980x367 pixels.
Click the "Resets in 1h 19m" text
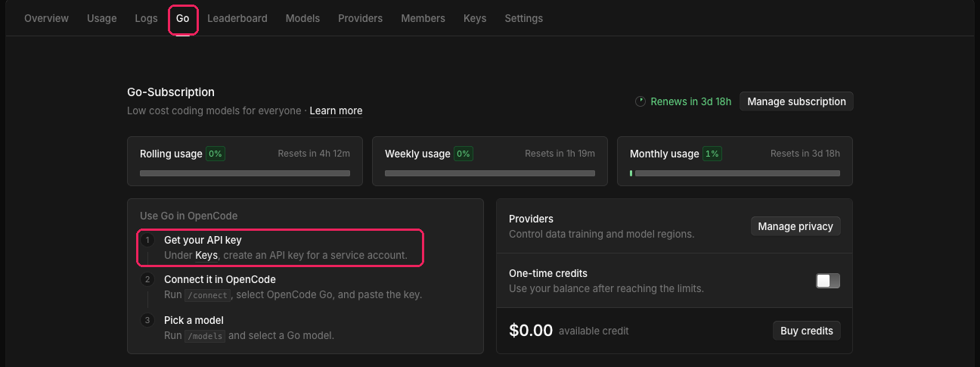[x=560, y=154]
